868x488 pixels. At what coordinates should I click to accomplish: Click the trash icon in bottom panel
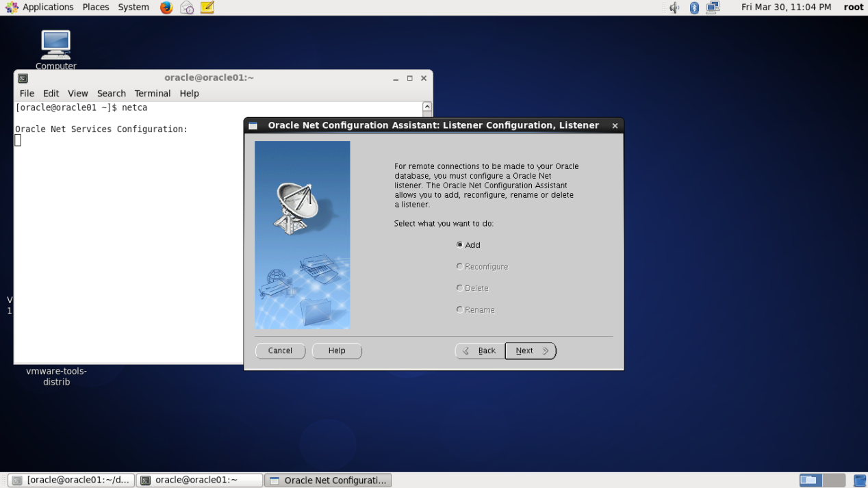click(860, 480)
